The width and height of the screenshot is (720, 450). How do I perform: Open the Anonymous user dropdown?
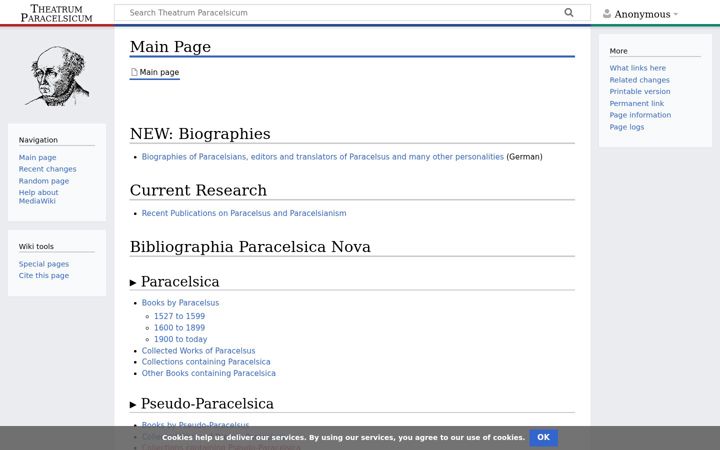pyautogui.click(x=646, y=14)
